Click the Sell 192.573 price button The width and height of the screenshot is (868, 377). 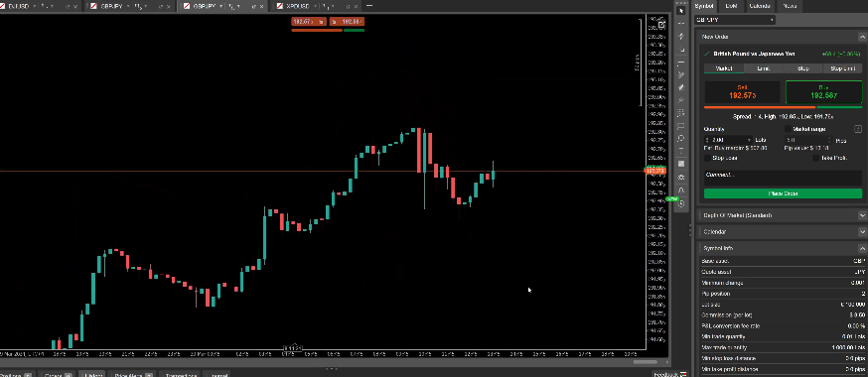click(742, 92)
